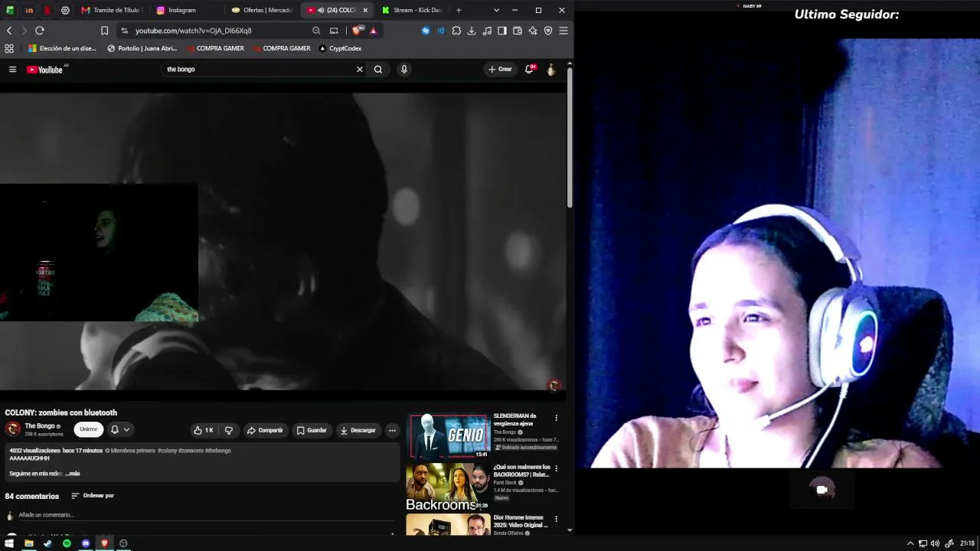Open YouTube notifications bell
980x551 pixels.
pos(530,70)
